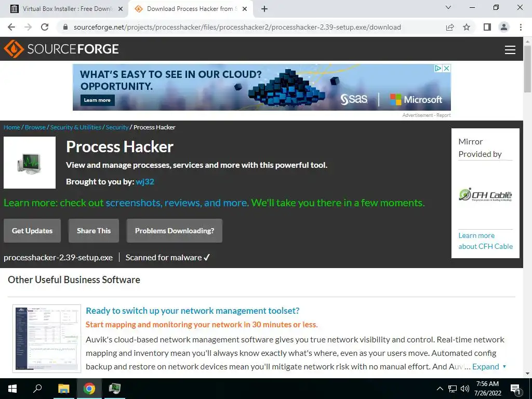Click the SourceForge logo
This screenshot has width=532, height=399.
(61, 49)
